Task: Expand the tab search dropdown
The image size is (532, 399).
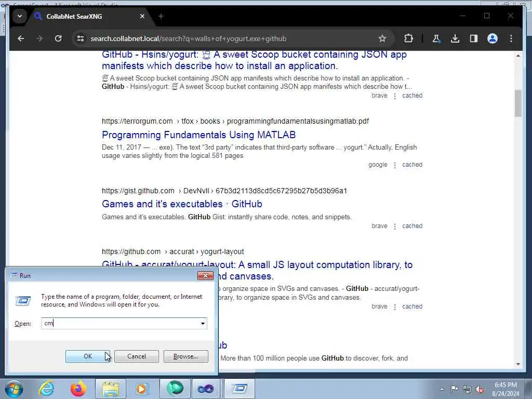Action: pos(20,16)
